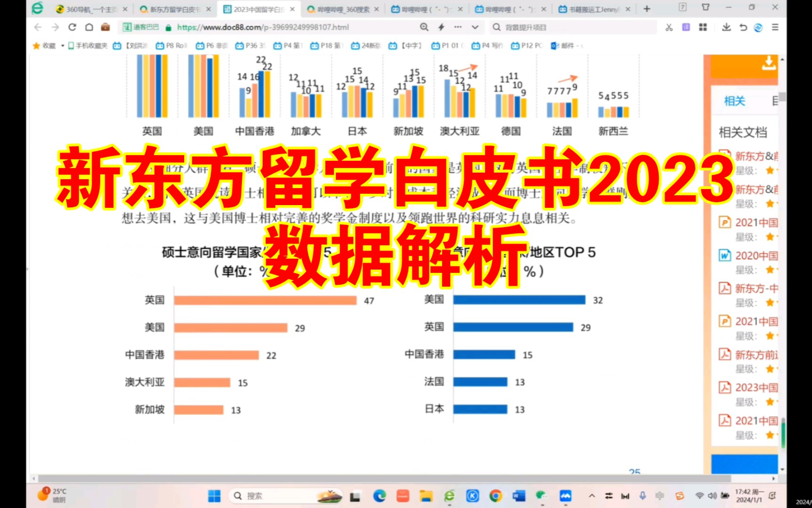This screenshot has height=508, width=812.
Task: Open the briefcase toolbox icon
Action: tap(105, 27)
